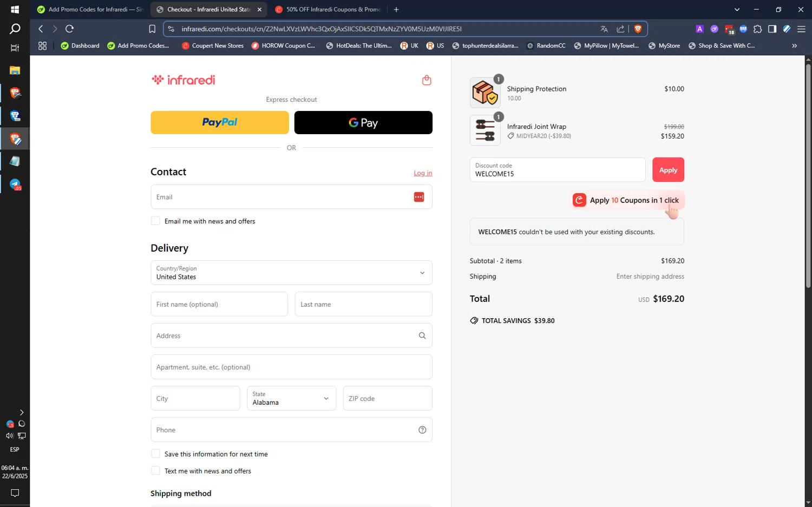Open the MyPillow | MyTowel bookmark
Screen dimensions: 812x507
coord(606,45)
